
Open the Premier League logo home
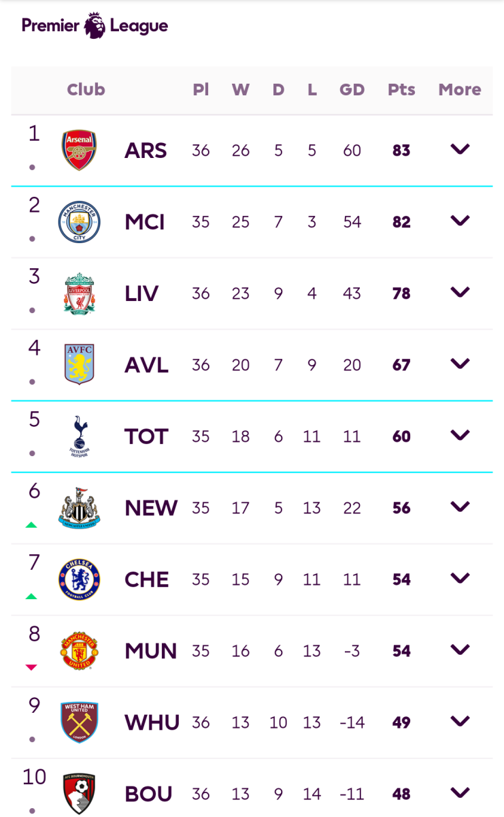(95, 26)
